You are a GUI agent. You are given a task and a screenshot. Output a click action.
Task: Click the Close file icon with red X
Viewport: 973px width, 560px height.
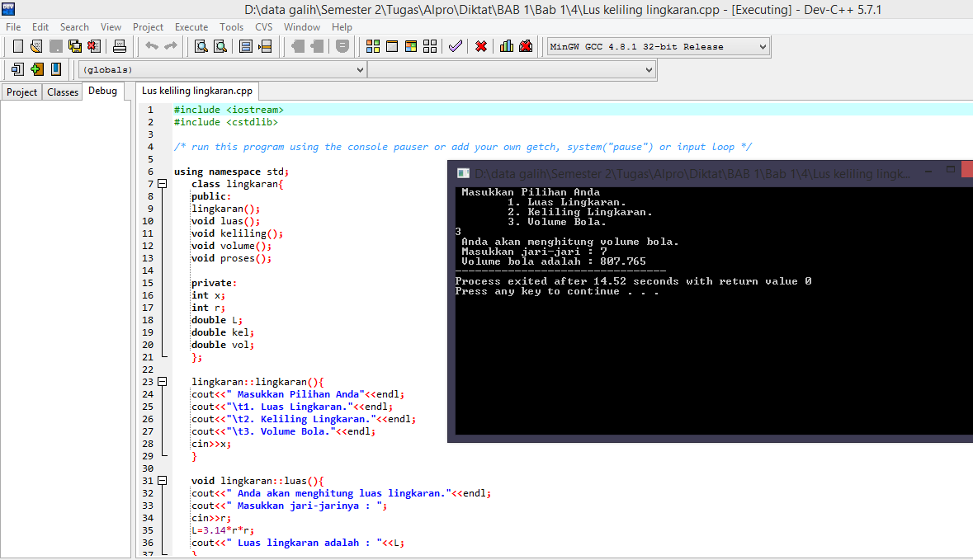tap(94, 46)
